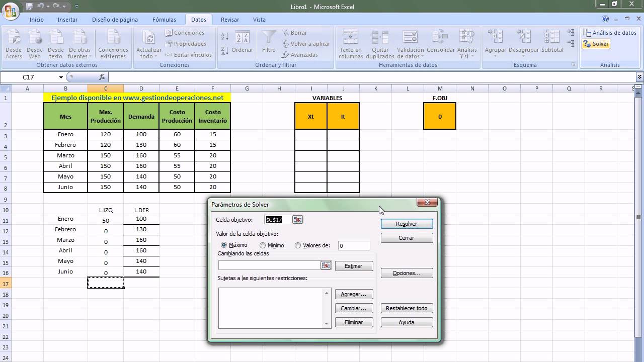Open the Solver add-in

pyautogui.click(x=595, y=44)
